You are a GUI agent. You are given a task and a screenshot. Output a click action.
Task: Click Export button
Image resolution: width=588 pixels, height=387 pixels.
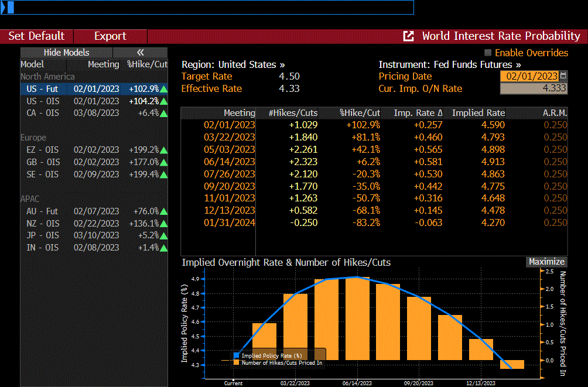pyautogui.click(x=110, y=36)
